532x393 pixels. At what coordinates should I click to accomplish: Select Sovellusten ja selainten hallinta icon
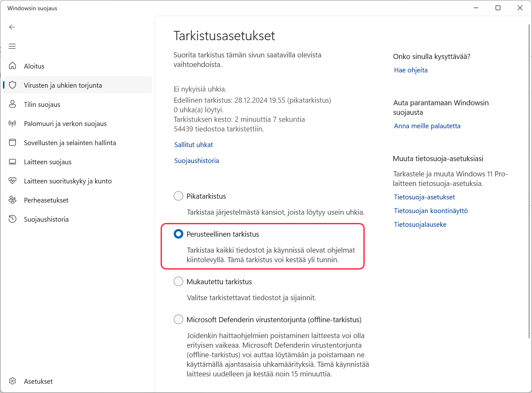click(x=12, y=143)
